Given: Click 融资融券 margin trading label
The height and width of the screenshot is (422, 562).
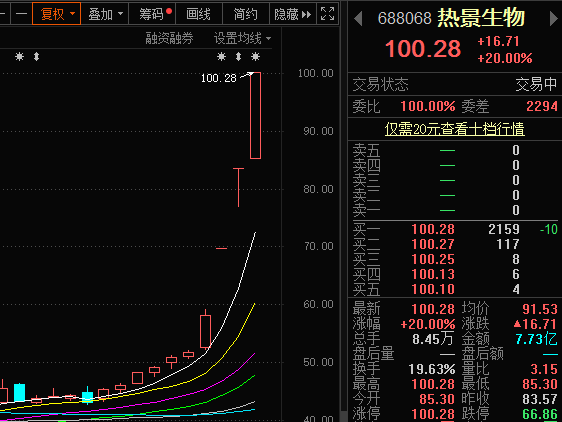Looking at the screenshot, I should [x=169, y=38].
